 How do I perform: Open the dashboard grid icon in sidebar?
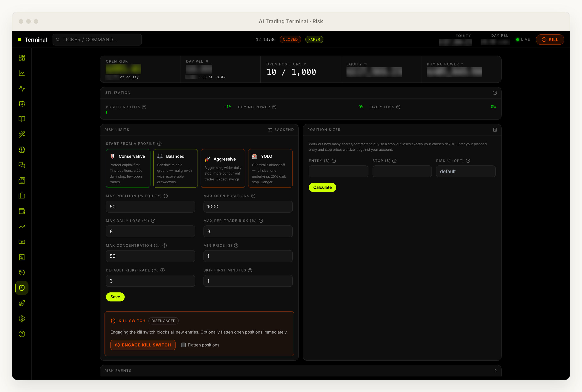point(22,58)
